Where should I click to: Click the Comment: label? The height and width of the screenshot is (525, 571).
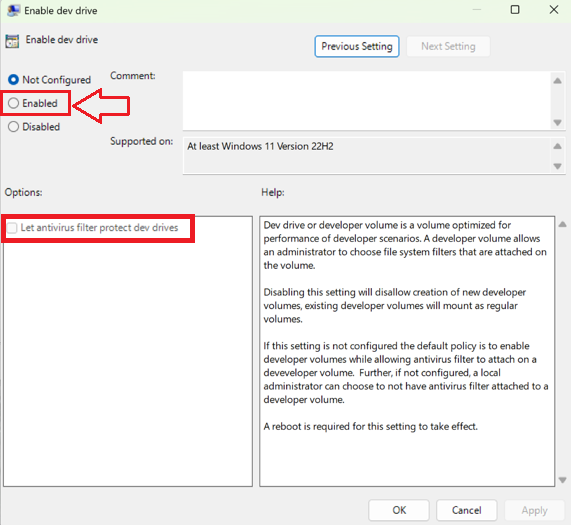tap(133, 76)
